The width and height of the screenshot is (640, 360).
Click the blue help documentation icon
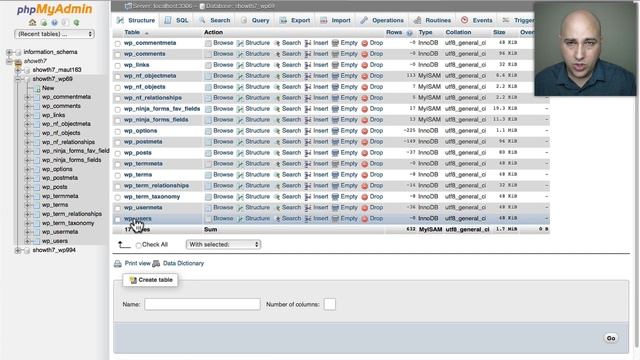pyautogui.click(x=54, y=22)
